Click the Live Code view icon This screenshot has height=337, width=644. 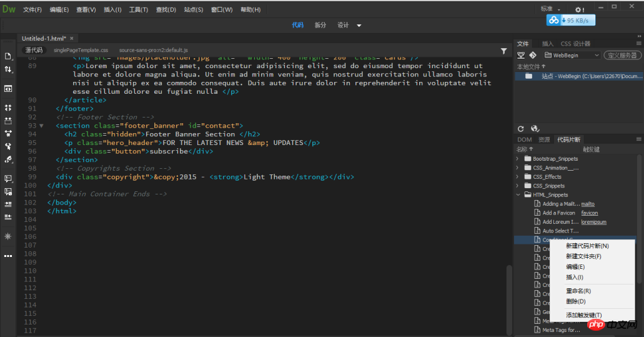[x=7, y=89]
